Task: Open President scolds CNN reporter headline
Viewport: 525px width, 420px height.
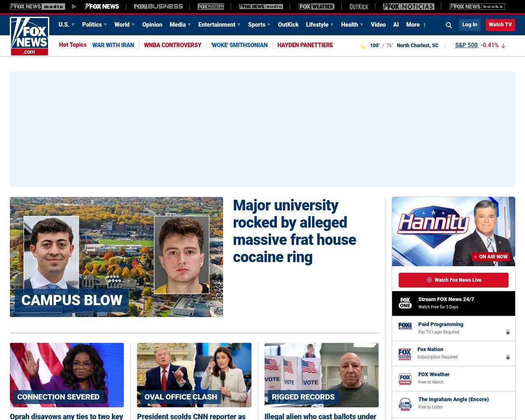Action: [191, 416]
